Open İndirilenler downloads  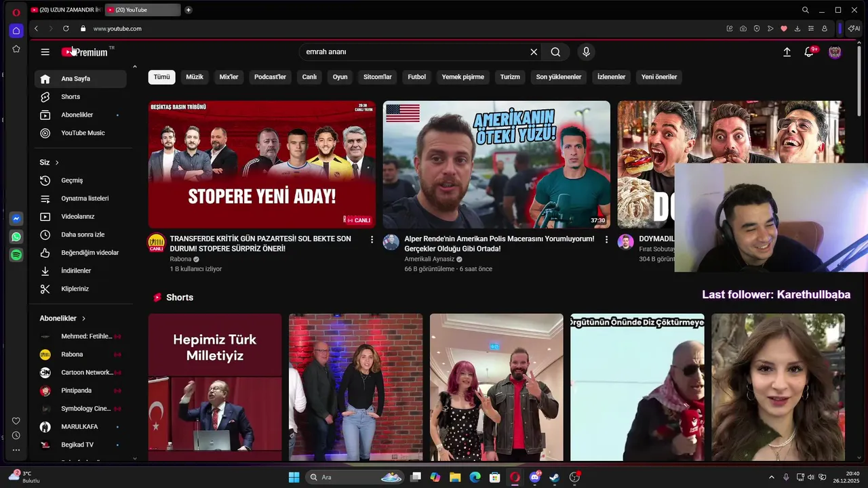pyautogui.click(x=81, y=271)
